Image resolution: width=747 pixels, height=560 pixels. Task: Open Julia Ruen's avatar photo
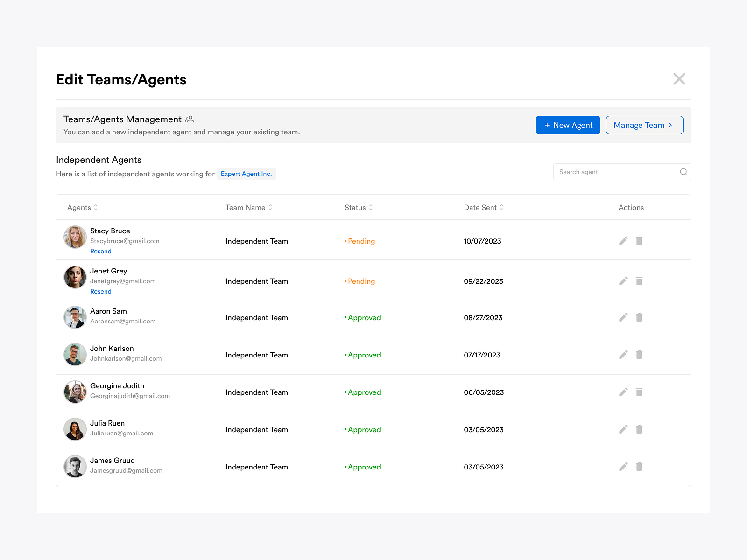pos(75,429)
